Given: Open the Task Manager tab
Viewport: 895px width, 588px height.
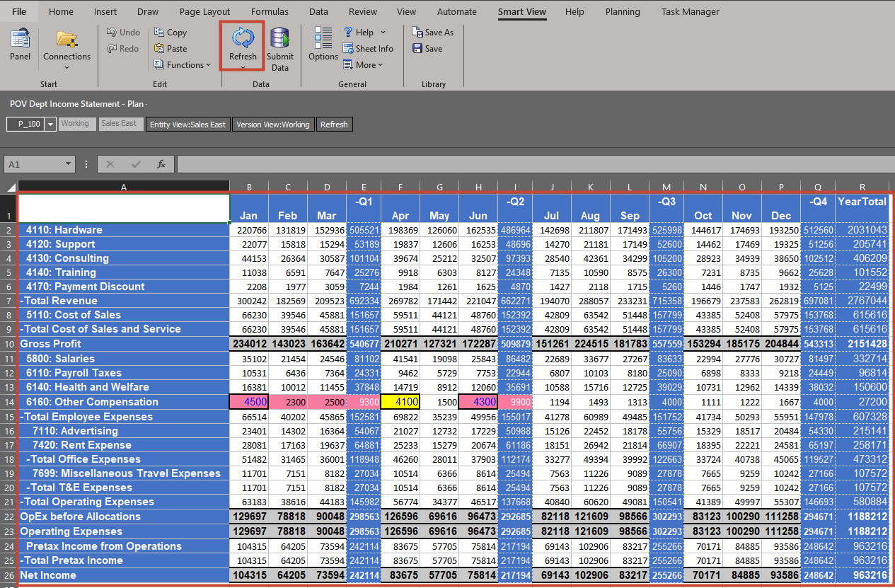Looking at the screenshot, I should pos(691,11).
